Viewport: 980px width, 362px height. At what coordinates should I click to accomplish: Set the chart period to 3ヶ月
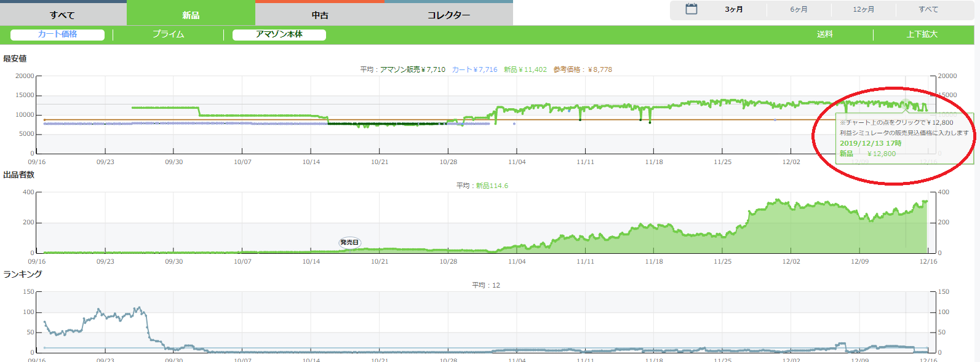click(x=734, y=10)
